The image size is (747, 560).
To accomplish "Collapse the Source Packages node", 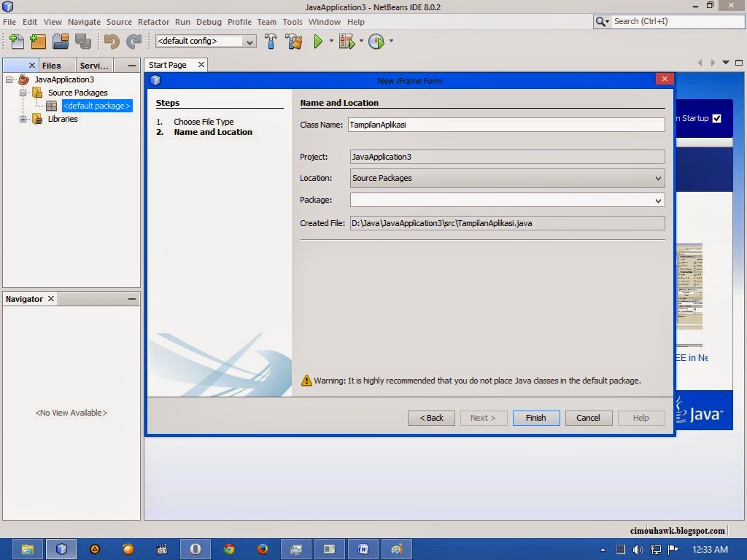I will pyautogui.click(x=24, y=93).
